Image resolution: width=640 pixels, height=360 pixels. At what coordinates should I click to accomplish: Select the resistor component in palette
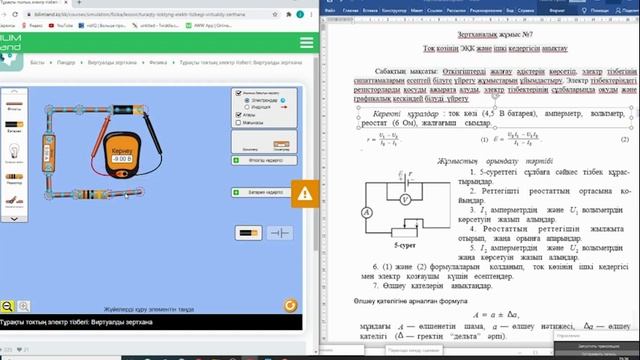[14, 178]
